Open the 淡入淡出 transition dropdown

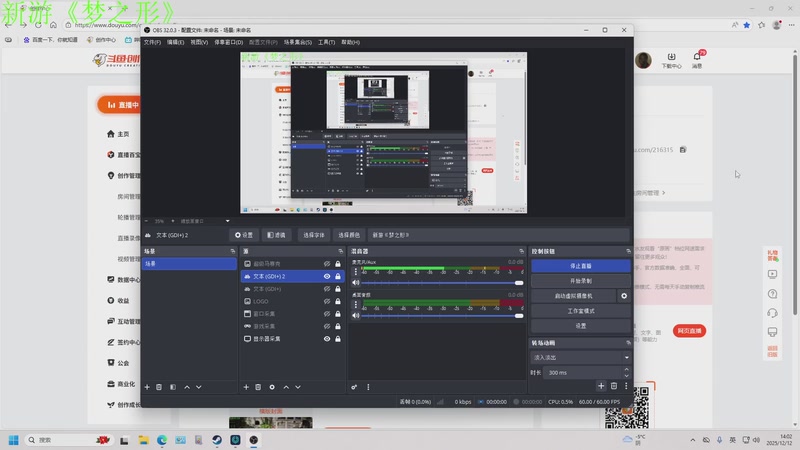581,358
